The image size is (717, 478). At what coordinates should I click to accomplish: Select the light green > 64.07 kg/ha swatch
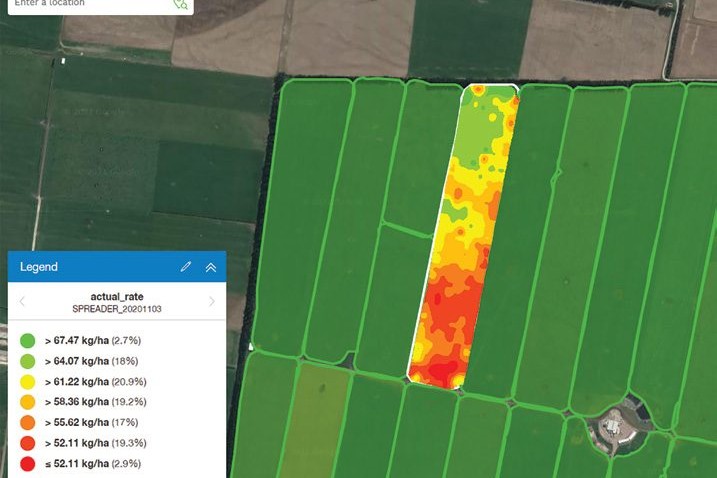pyautogui.click(x=27, y=361)
